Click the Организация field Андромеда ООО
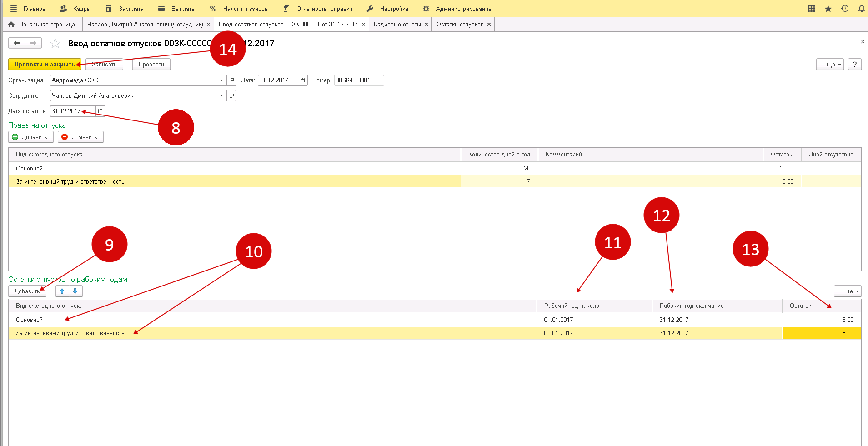The height and width of the screenshot is (446, 868). click(x=133, y=80)
